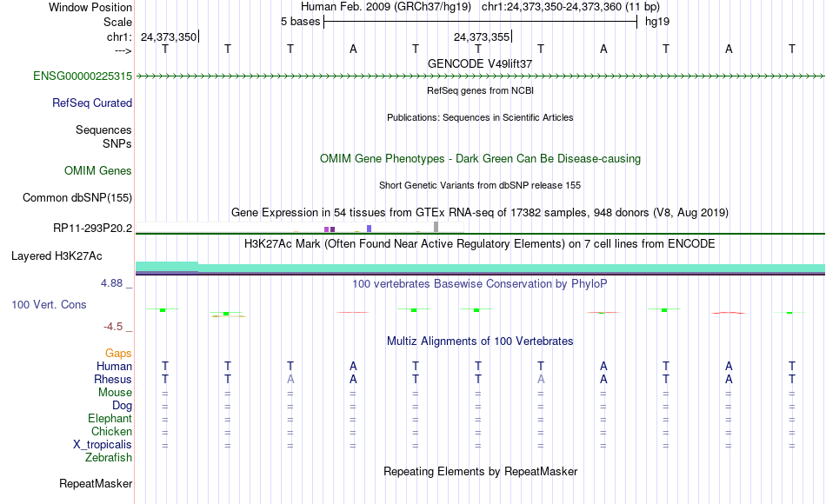Click the ---> strand direction arrow label
This screenshot has height=504, width=826.
tap(123, 50)
